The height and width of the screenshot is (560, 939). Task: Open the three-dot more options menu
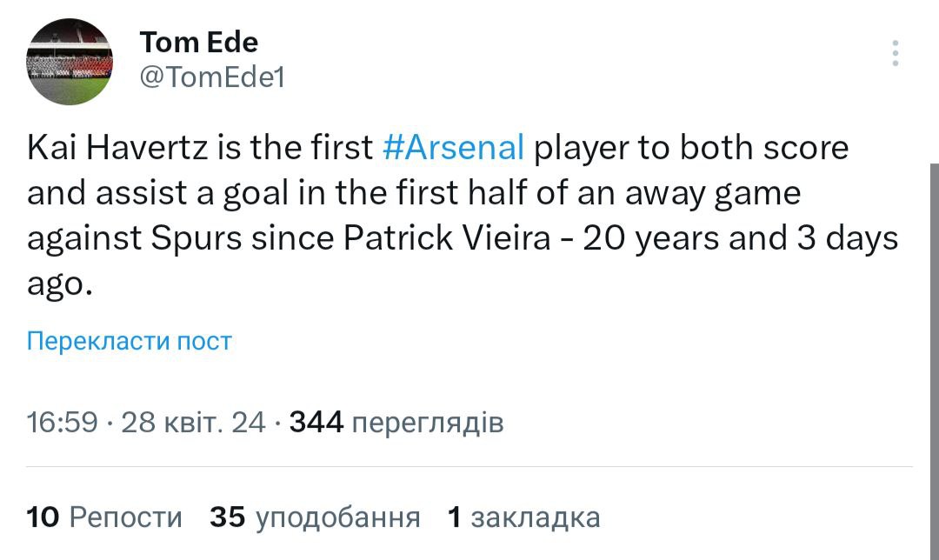[895, 53]
